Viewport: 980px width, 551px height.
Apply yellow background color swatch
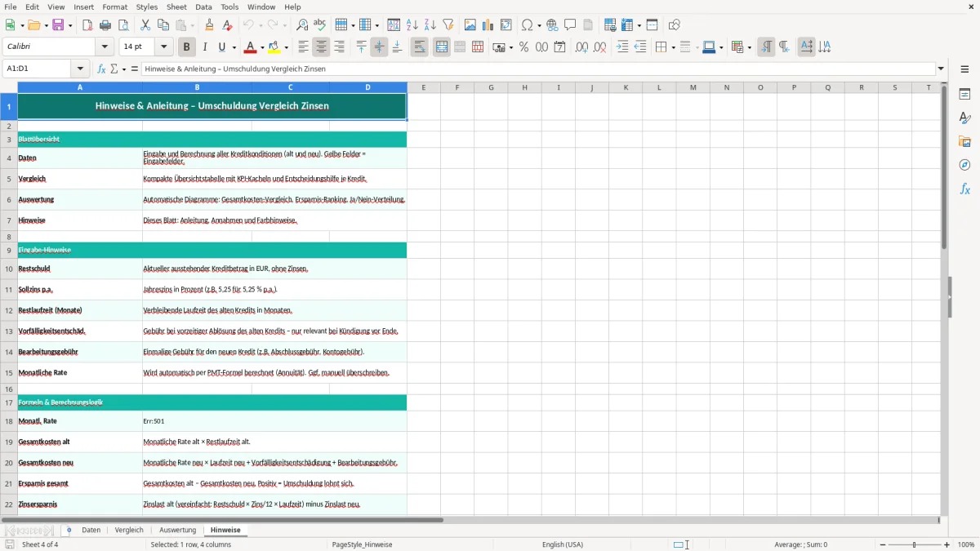point(274,47)
